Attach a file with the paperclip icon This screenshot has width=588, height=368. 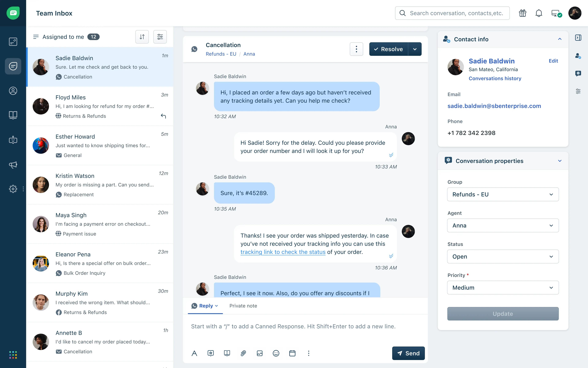pos(243,353)
